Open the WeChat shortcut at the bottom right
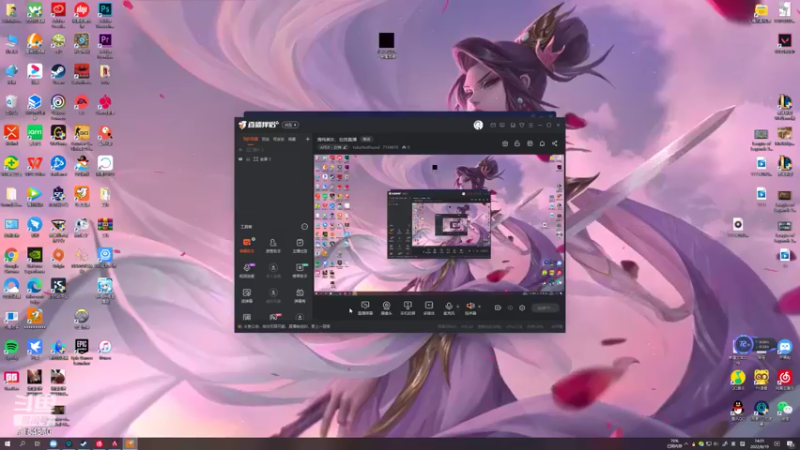800x450 pixels. pyautogui.click(x=785, y=411)
